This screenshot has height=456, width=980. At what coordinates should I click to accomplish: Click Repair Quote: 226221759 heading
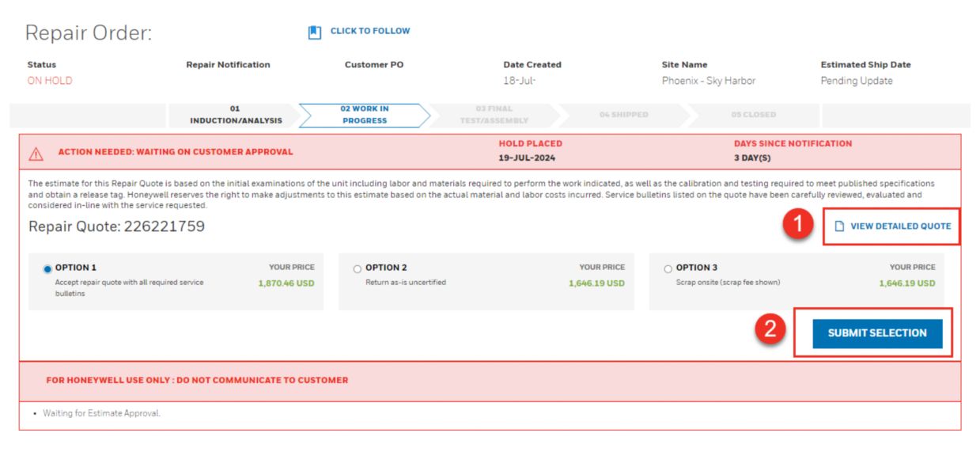(116, 226)
